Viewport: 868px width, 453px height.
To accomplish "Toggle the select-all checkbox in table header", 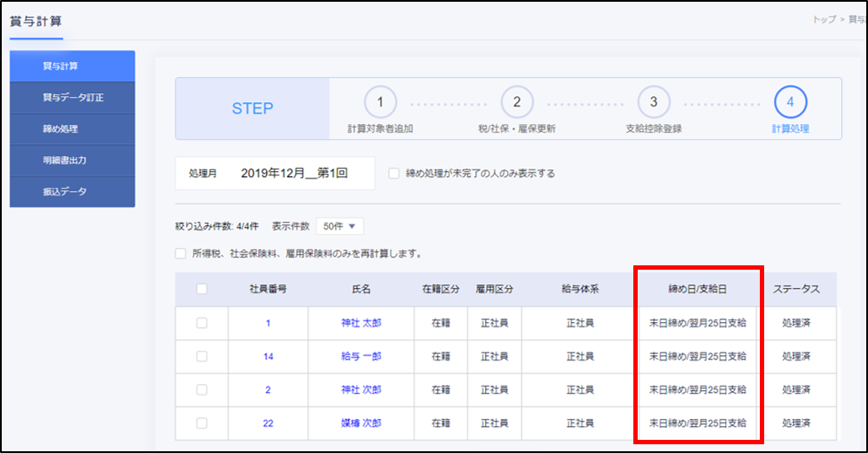I will tap(202, 290).
